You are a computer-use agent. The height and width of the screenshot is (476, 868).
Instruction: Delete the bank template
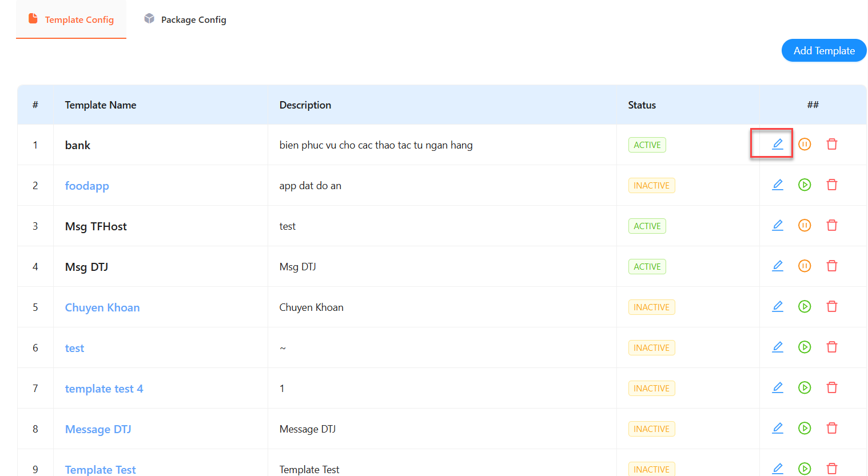[832, 144]
